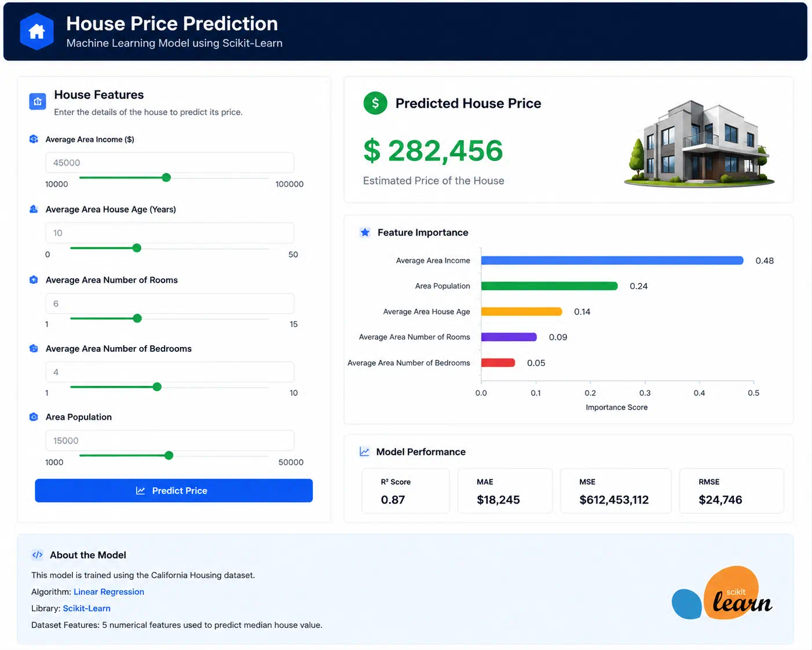The width and height of the screenshot is (812, 650).
Task: Click the House Age slider handle
Action: tap(137, 248)
